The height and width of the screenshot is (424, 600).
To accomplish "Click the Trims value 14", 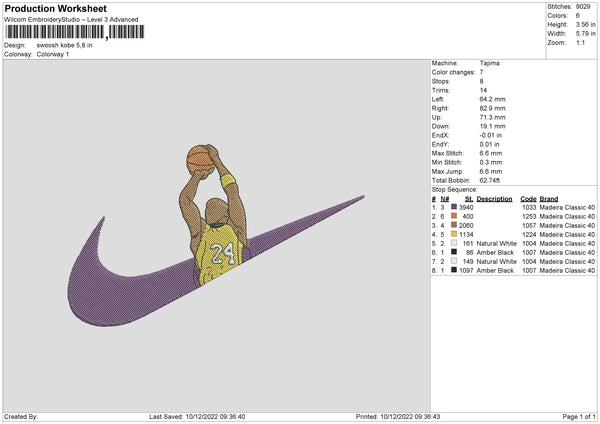I will 483,90.
